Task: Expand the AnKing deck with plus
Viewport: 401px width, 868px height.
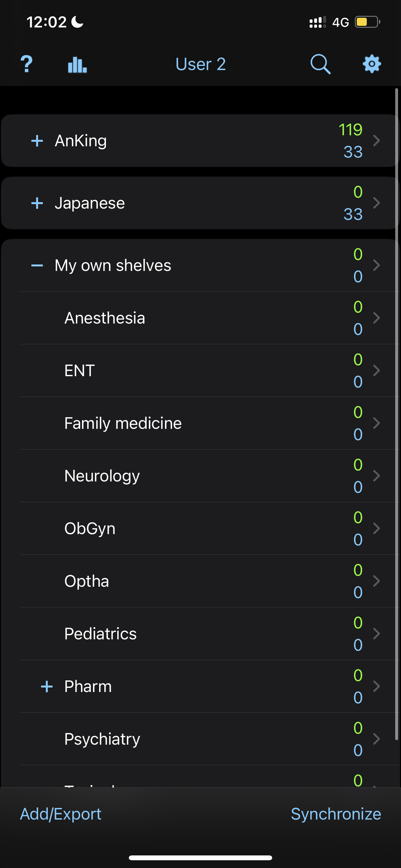Action: (x=37, y=140)
